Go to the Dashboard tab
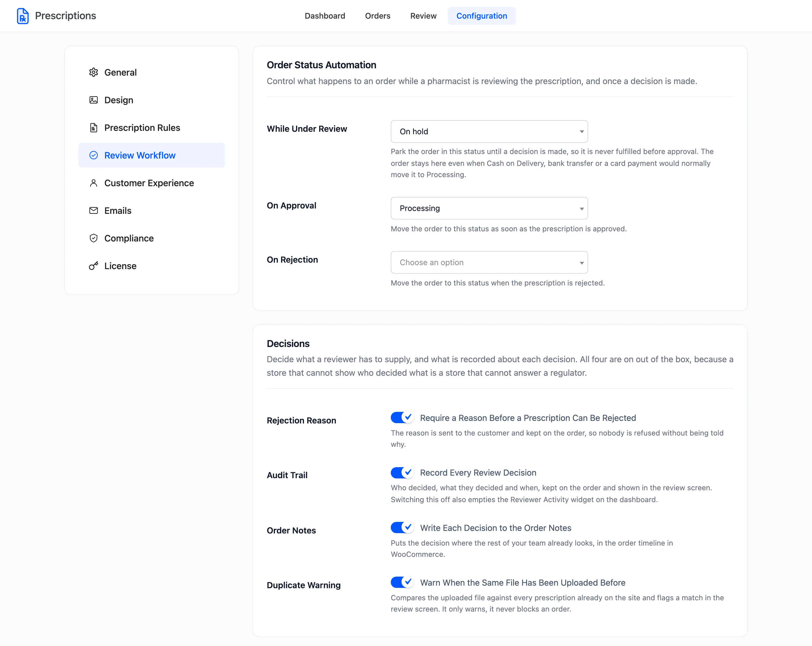The width and height of the screenshot is (812, 646). (325, 16)
